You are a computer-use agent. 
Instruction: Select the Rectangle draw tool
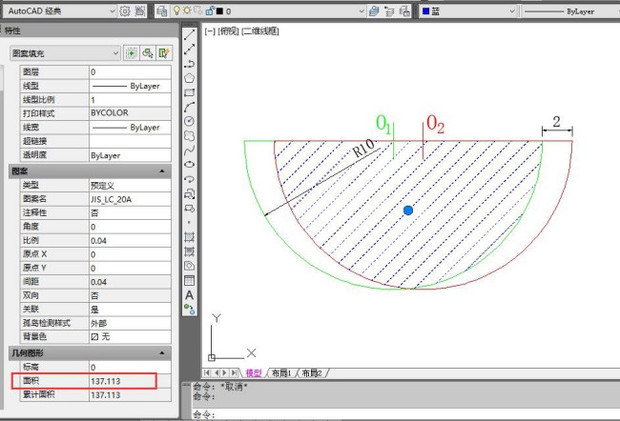(190, 92)
